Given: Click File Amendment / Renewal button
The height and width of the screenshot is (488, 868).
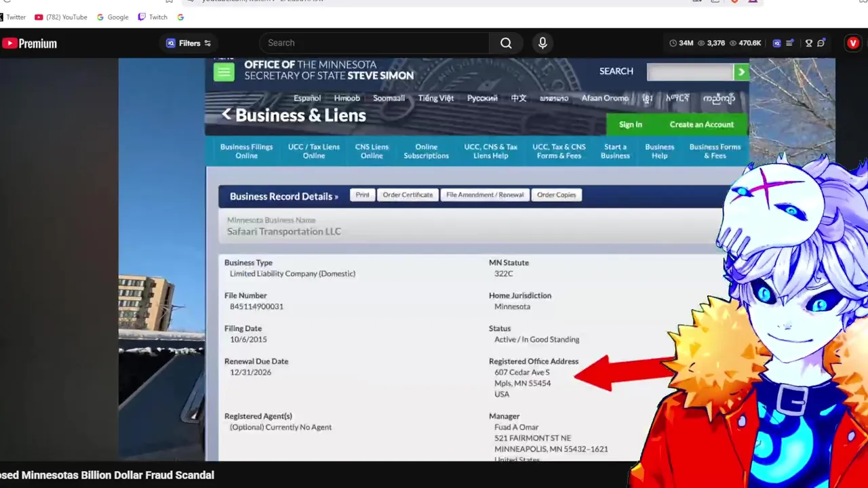Looking at the screenshot, I should pyautogui.click(x=485, y=195).
